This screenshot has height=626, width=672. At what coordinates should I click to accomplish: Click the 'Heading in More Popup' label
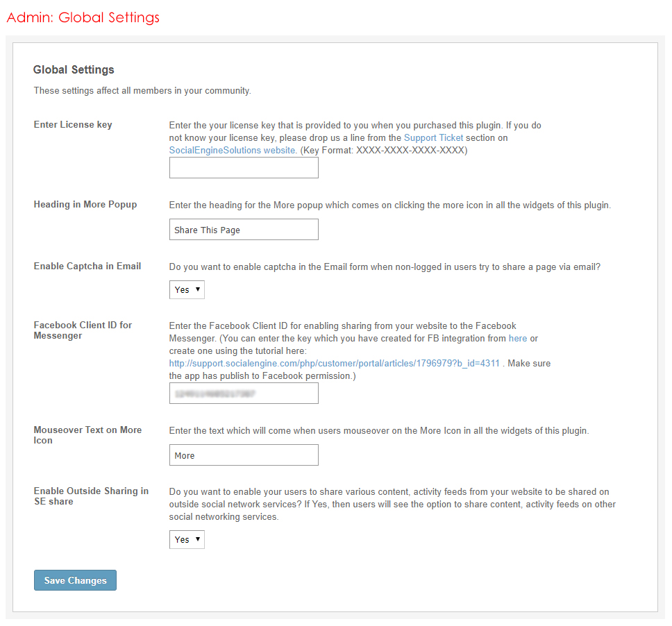(x=85, y=205)
